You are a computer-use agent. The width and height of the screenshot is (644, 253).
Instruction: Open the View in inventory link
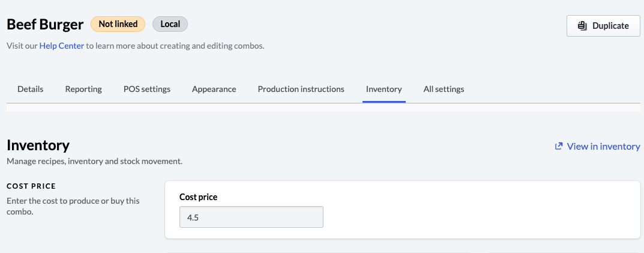pyautogui.click(x=603, y=146)
